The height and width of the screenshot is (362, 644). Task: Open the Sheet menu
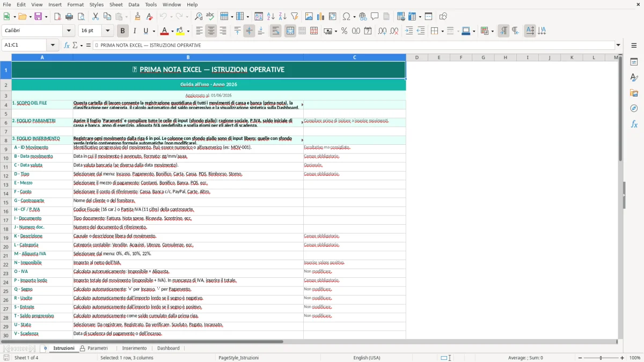coord(116,4)
